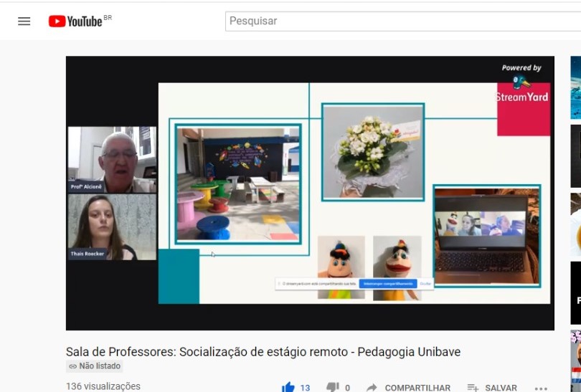The width and height of the screenshot is (581, 392).
Task: Like the video with thumbs-up
Action: click(288, 387)
